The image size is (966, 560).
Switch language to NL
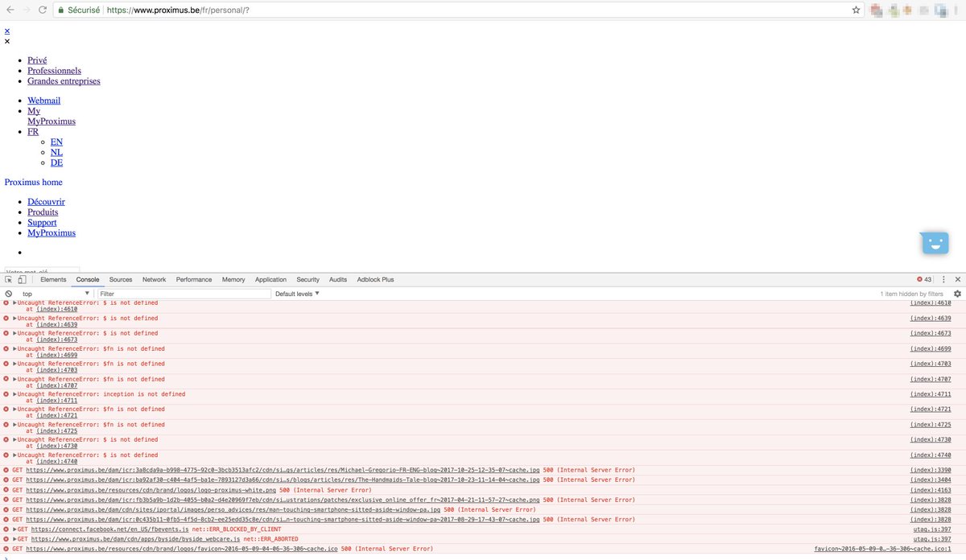(x=56, y=153)
